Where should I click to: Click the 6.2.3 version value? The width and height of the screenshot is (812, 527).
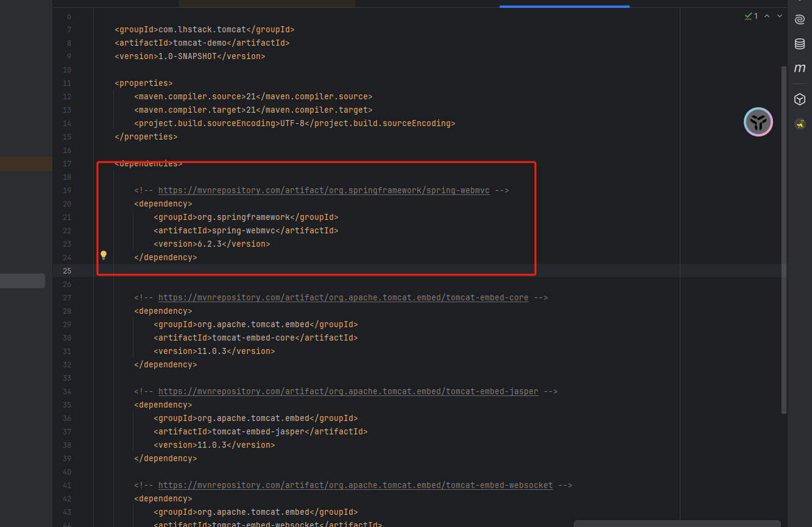click(x=209, y=244)
